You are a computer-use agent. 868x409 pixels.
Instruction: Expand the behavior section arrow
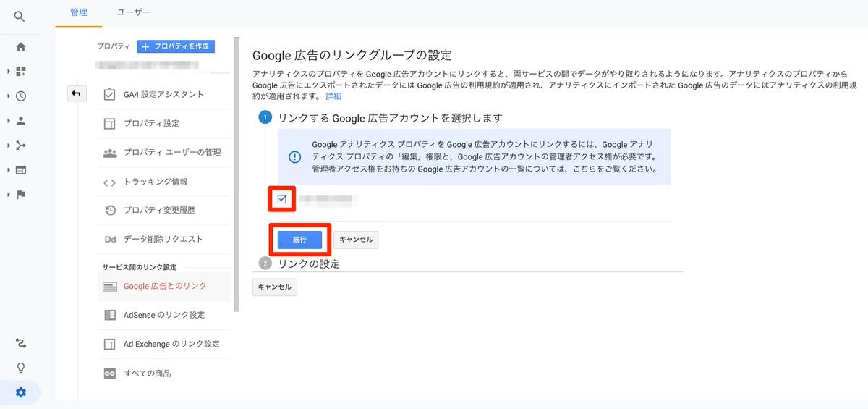[x=8, y=170]
